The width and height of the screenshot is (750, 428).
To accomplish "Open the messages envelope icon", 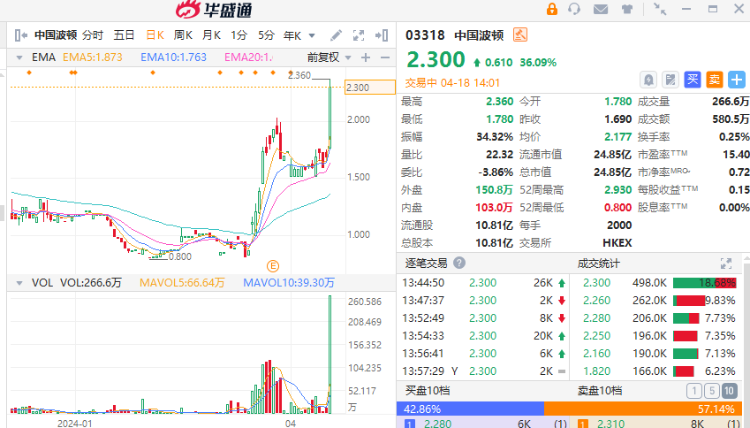I will click(600, 9).
